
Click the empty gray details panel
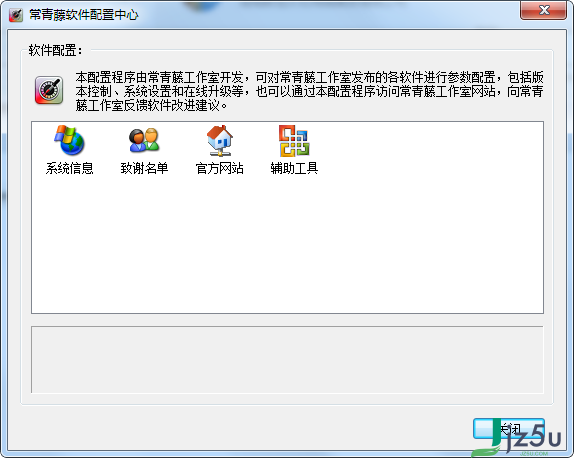tap(287, 360)
